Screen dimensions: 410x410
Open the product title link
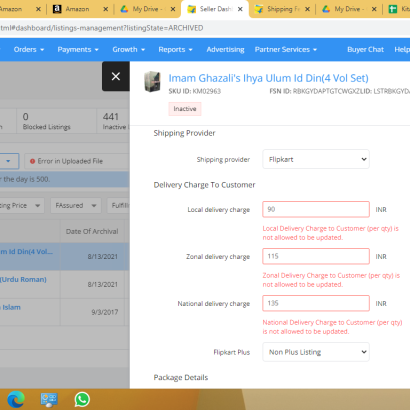click(x=268, y=78)
